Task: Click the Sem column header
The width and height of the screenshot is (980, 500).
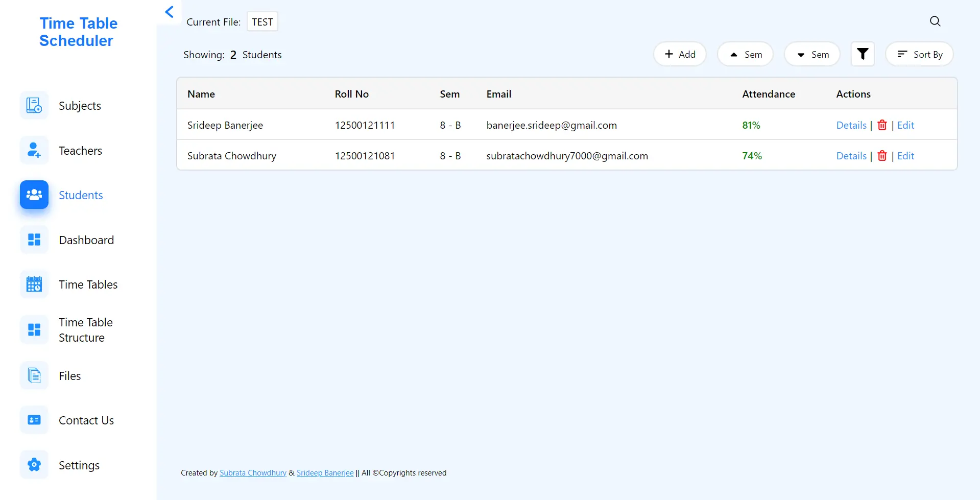Action: coord(449,94)
